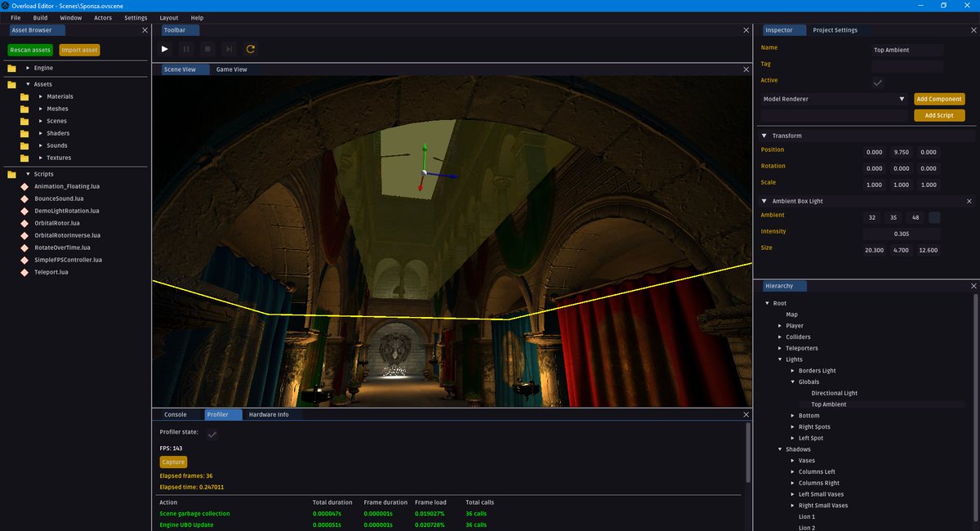
Task: Click the Shaders folder icon
Action: pos(24,133)
